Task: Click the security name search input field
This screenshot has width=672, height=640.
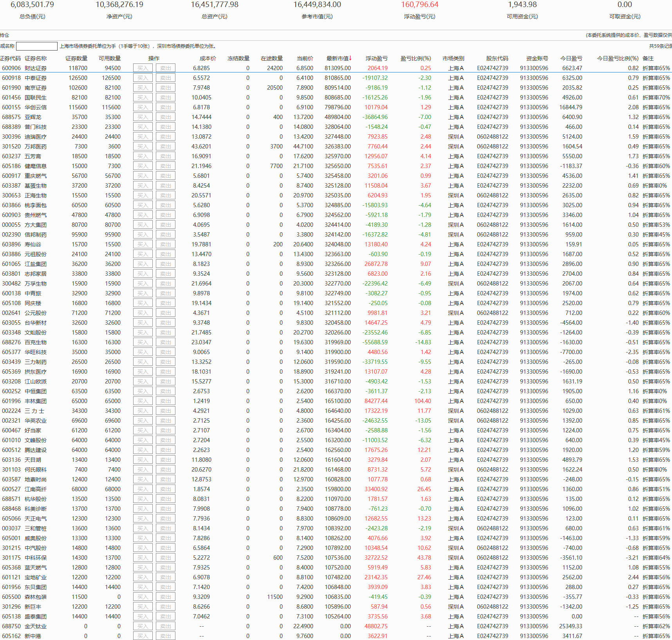Action: click(37, 46)
